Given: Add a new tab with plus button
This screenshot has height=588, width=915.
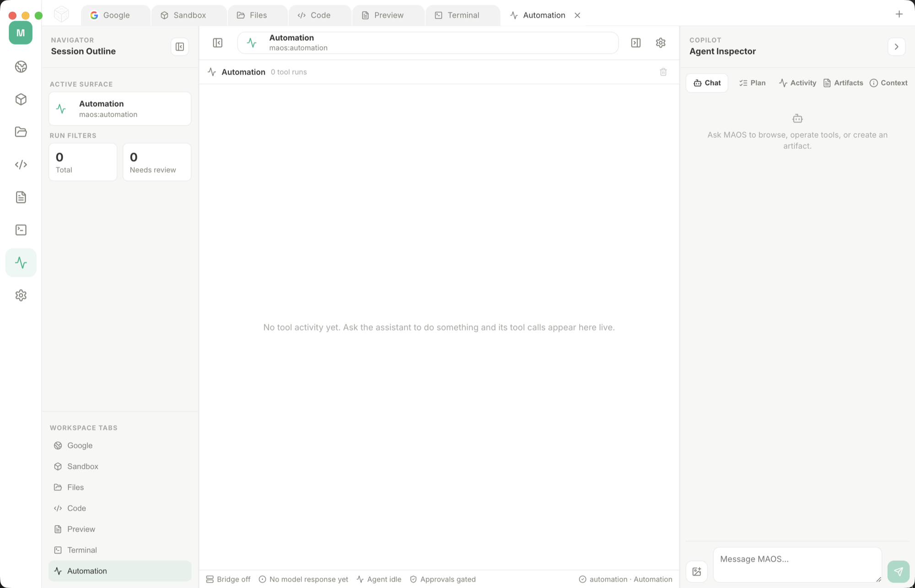Looking at the screenshot, I should 899,14.
